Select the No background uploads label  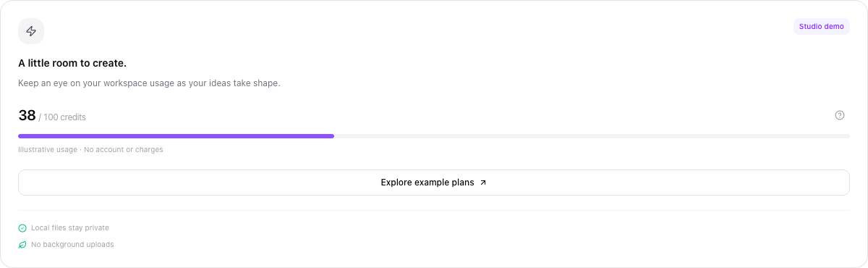(x=72, y=245)
